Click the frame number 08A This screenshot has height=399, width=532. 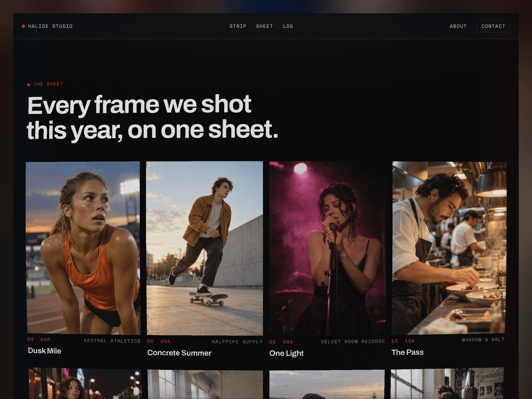coord(288,342)
